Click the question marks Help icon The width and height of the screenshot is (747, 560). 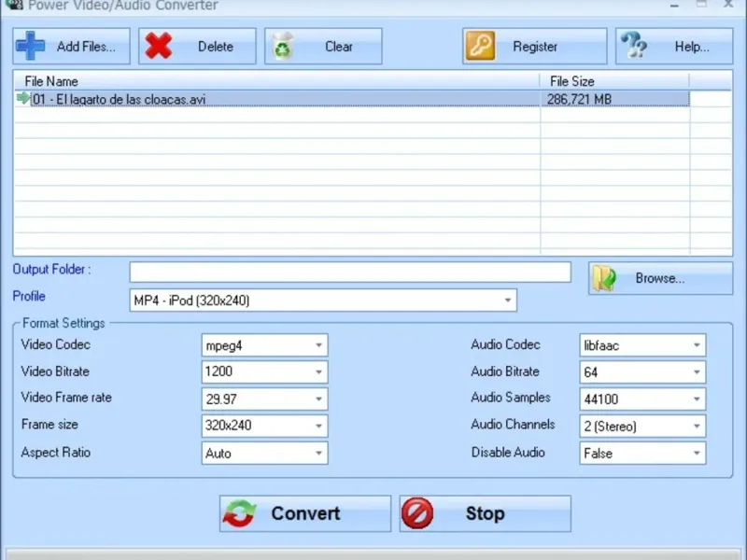[x=634, y=45]
